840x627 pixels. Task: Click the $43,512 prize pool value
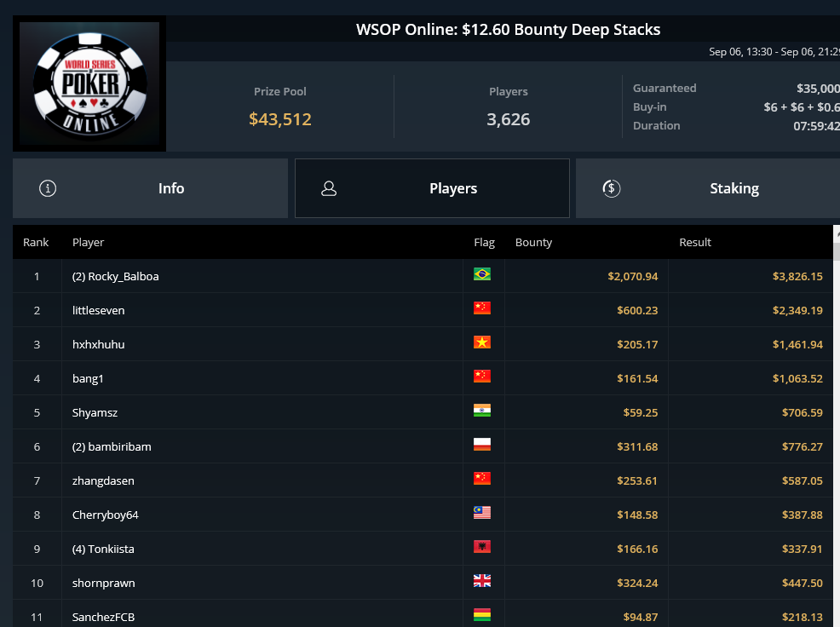click(280, 119)
